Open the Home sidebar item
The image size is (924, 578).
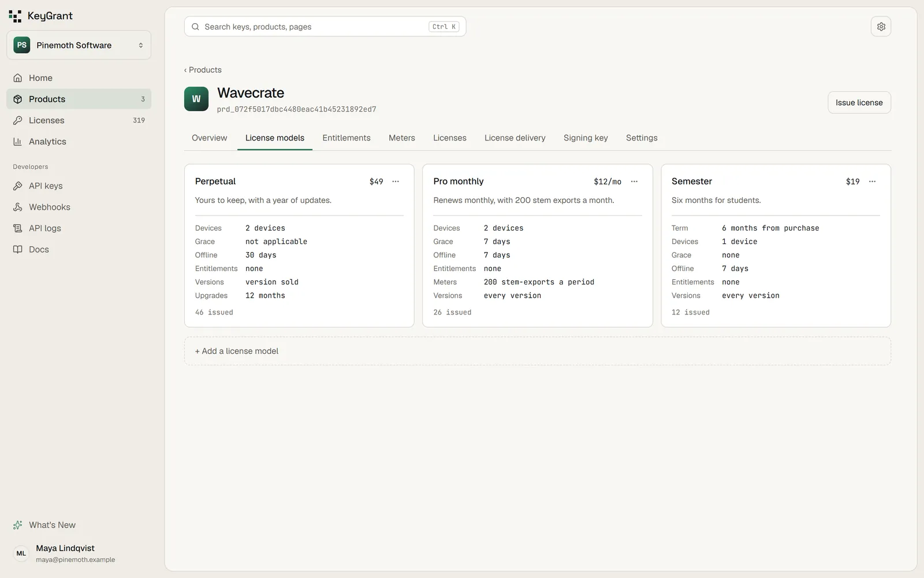pyautogui.click(x=79, y=78)
